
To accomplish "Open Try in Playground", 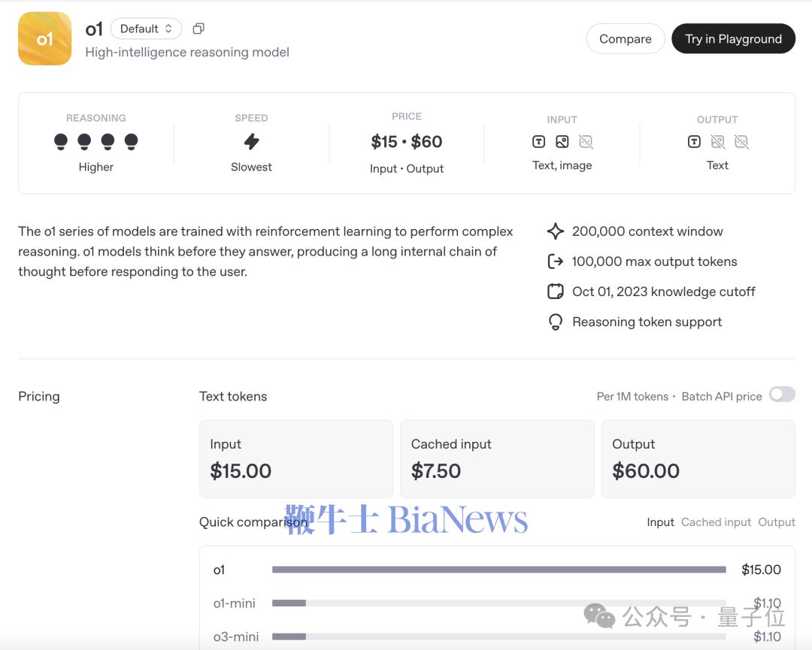I will 733,39.
